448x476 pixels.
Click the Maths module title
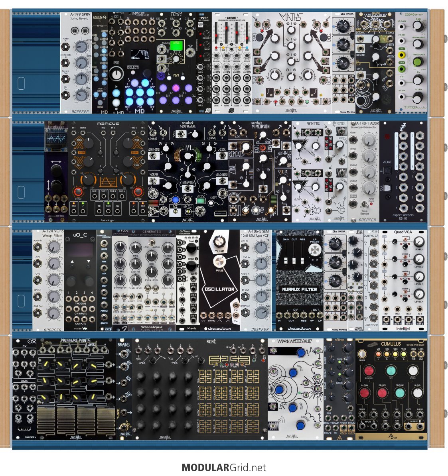pos(291,17)
